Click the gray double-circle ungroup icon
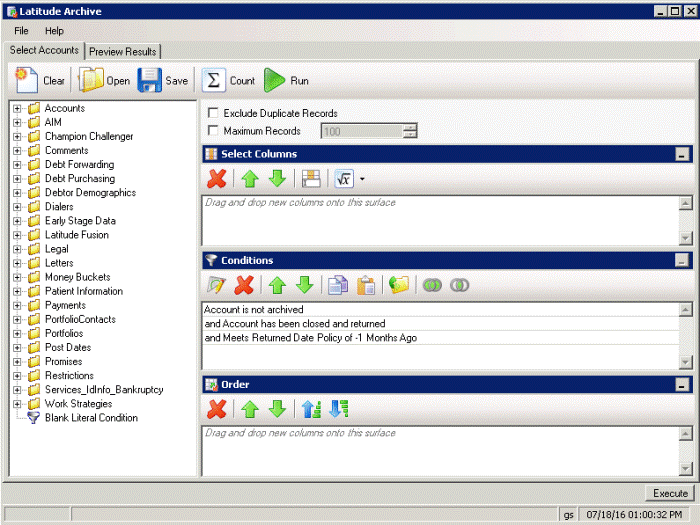Screen dimensions: 700x525 pos(459,285)
